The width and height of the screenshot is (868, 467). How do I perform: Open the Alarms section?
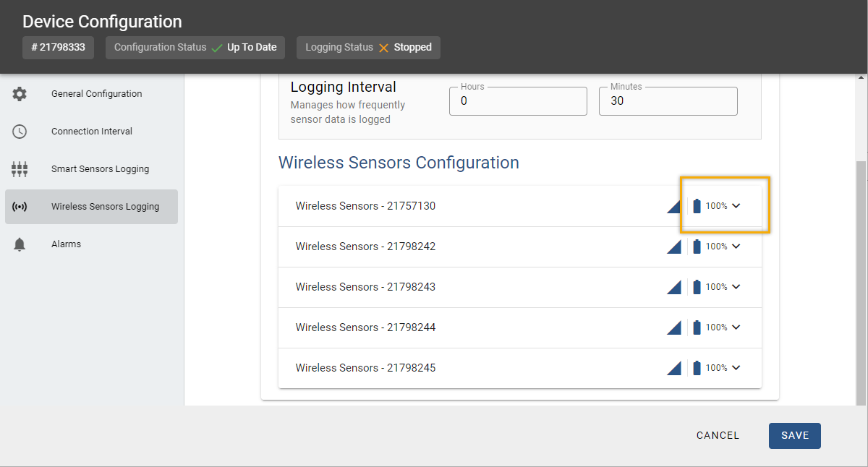[x=66, y=244]
